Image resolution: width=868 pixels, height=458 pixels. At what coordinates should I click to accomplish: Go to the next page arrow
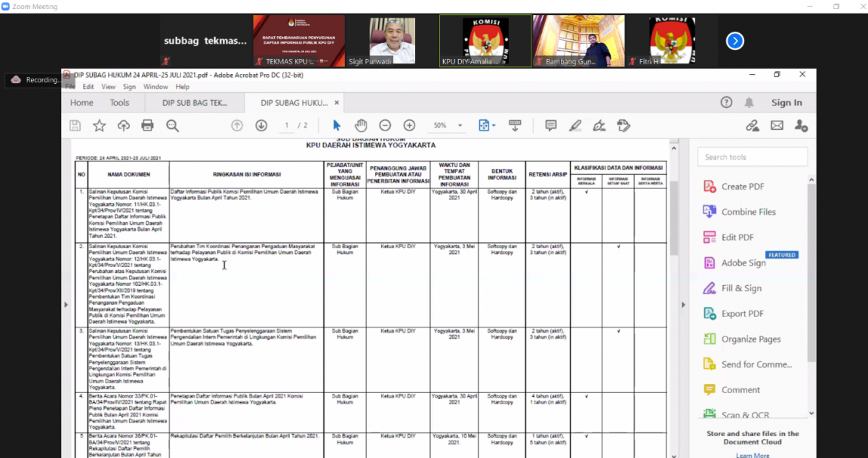261,125
